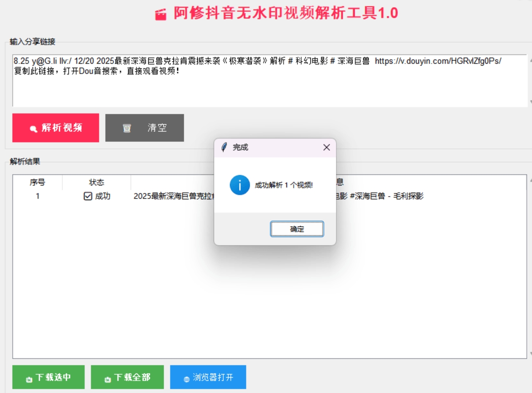Click the magnifier icon on 解析视频
532x393 pixels.
(x=34, y=129)
